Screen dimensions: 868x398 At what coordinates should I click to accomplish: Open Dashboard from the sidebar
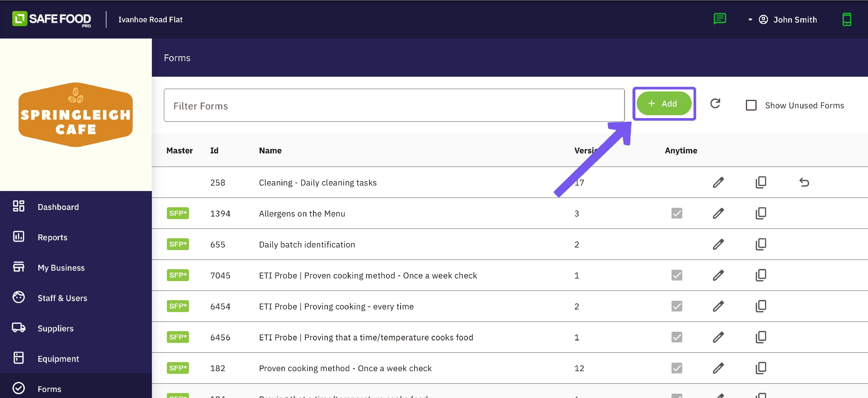point(58,207)
